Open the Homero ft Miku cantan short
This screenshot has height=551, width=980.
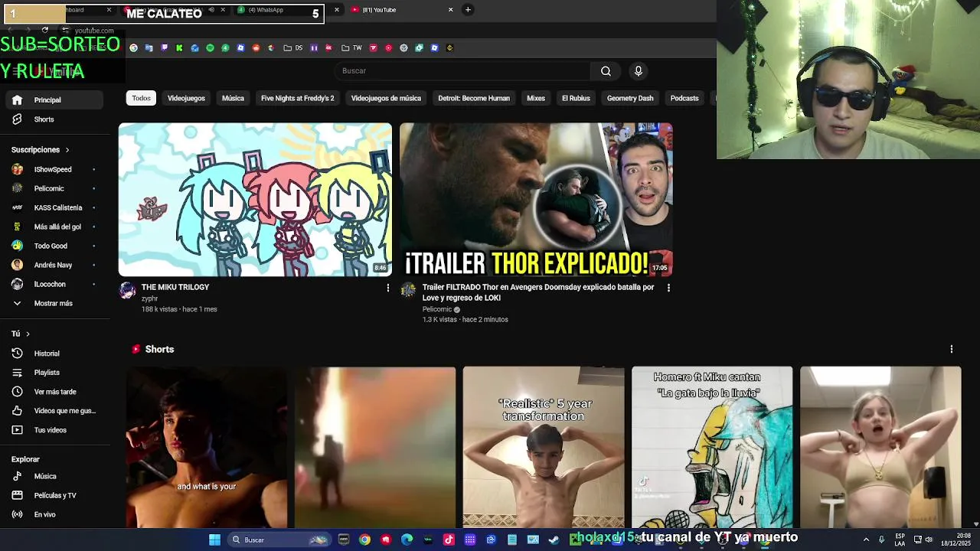click(x=712, y=448)
